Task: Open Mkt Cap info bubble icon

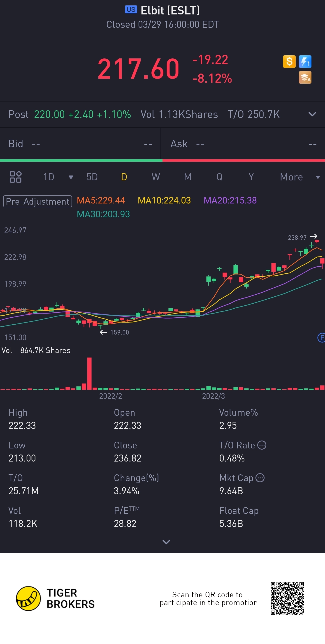Action: (x=260, y=478)
